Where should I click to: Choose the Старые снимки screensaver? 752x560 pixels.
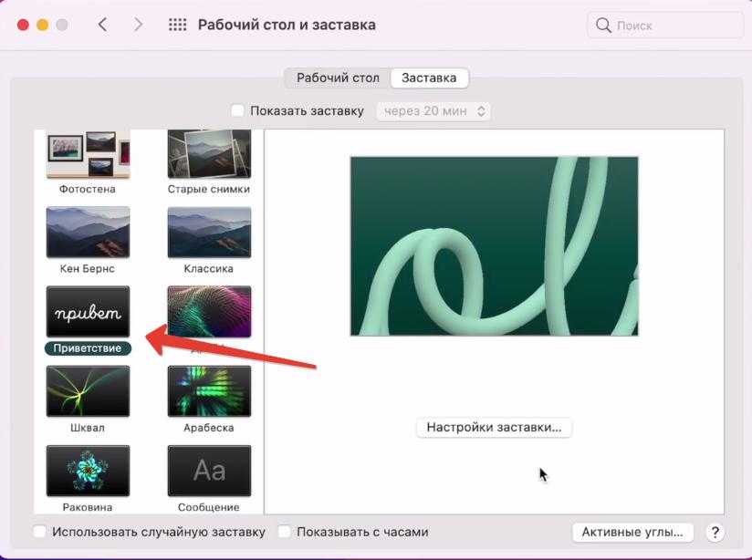click(209, 155)
